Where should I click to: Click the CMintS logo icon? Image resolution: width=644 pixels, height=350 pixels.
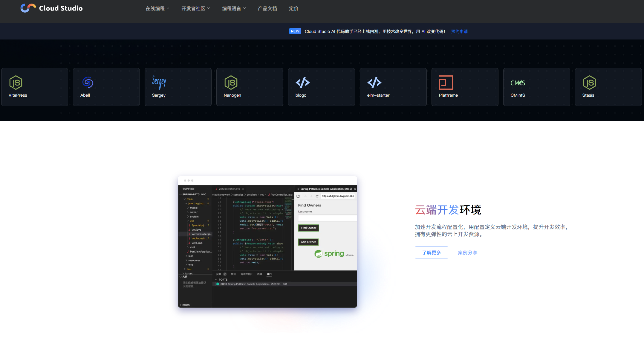[518, 83]
